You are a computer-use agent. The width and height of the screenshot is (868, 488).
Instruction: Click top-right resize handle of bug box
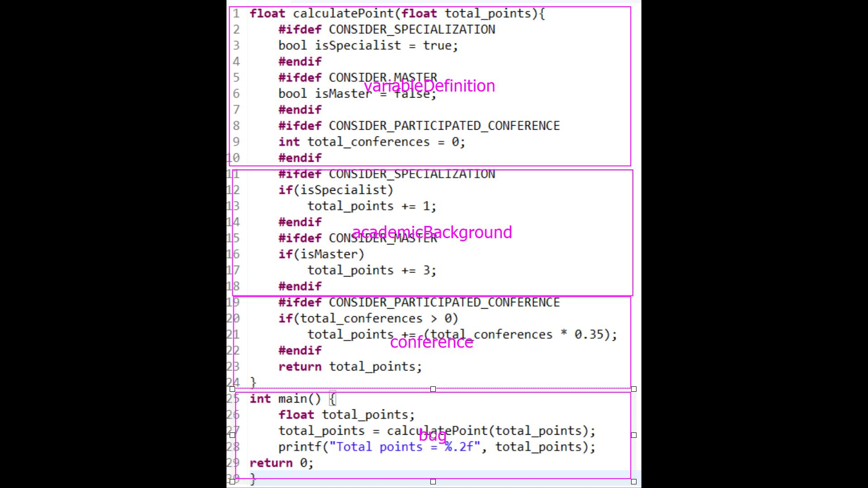pyautogui.click(x=633, y=389)
